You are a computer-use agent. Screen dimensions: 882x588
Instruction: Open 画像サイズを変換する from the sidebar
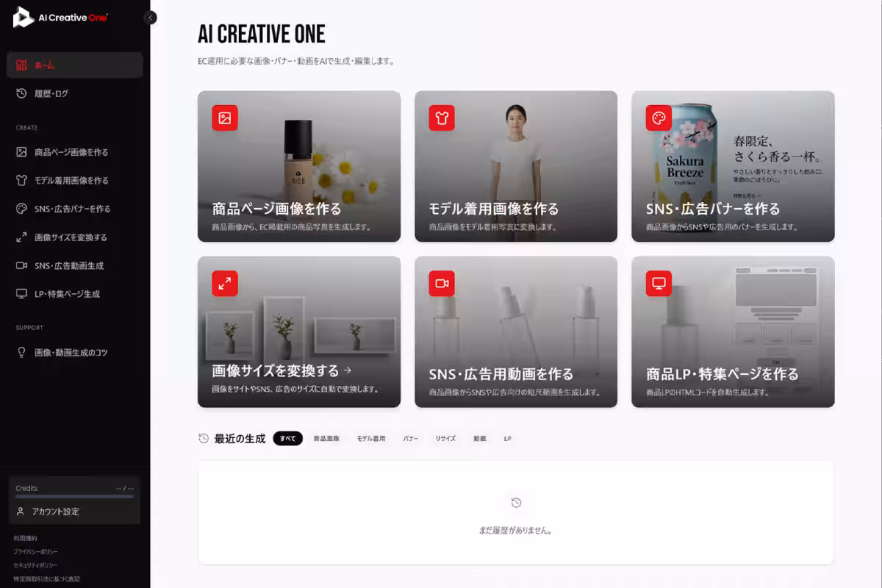point(74,237)
